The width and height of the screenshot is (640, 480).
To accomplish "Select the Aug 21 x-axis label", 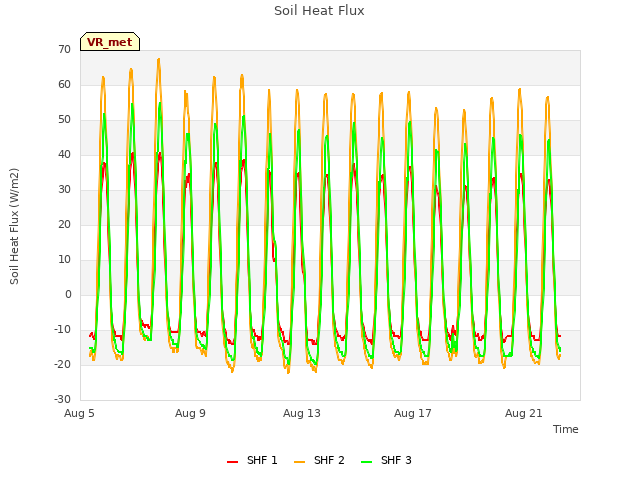I will [524, 413].
